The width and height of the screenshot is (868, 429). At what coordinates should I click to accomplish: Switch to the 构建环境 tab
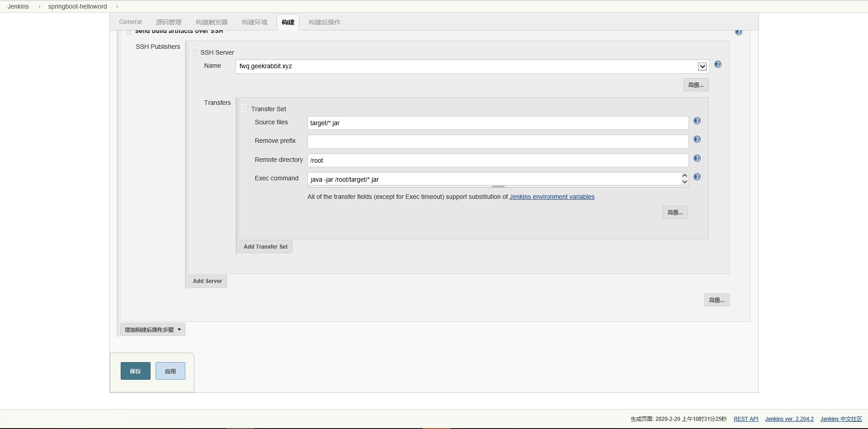255,22
